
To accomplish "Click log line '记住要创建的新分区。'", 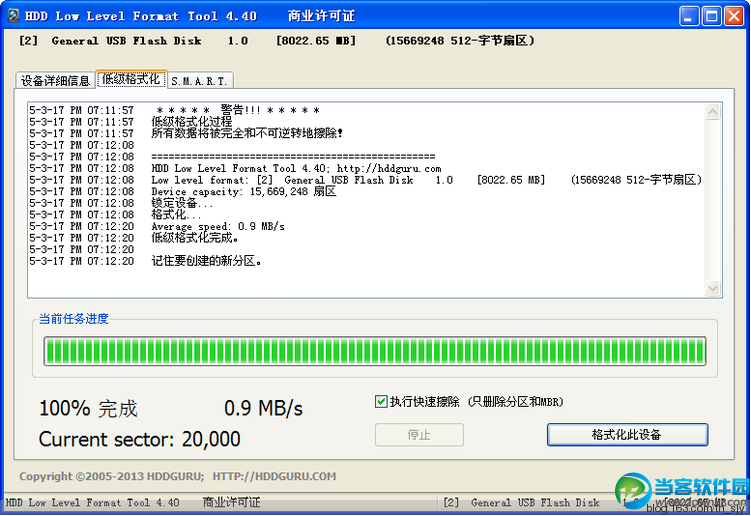I will [206, 261].
